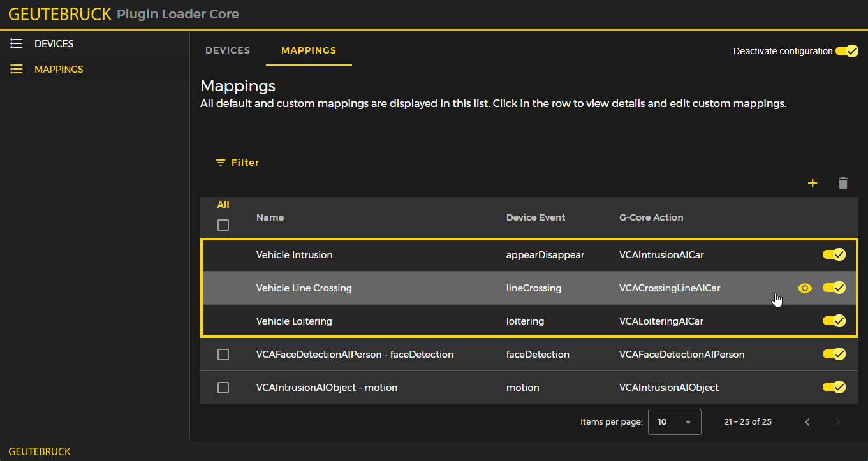
Task: Disable the Vehicle Loitering mapping toggle
Action: [x=834, y=321]
